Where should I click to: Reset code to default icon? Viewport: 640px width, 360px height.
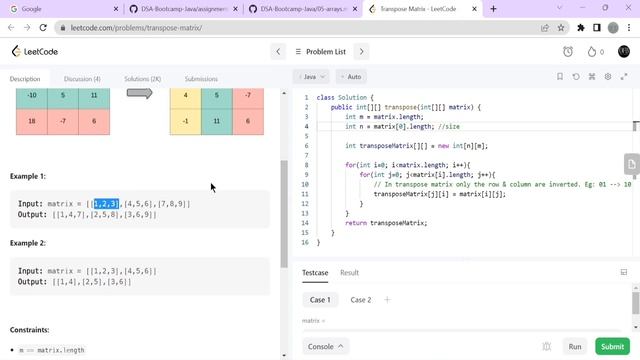pos(576,76)
